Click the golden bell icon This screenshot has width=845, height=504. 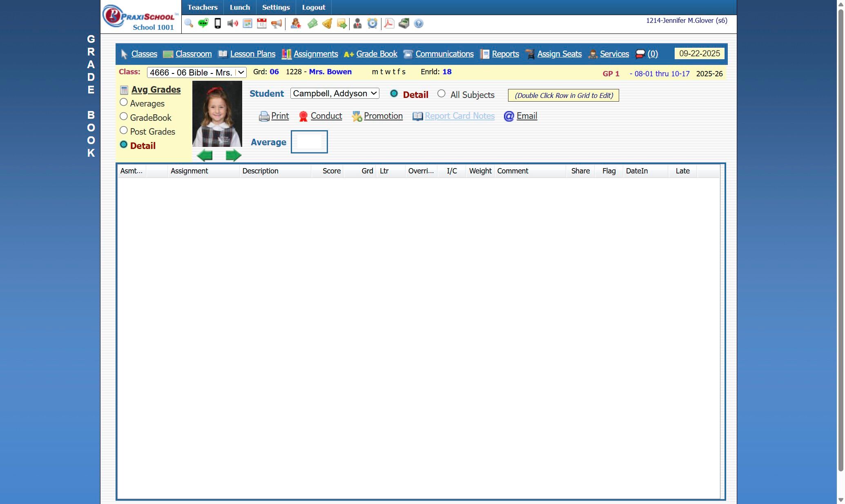point(327,23)
